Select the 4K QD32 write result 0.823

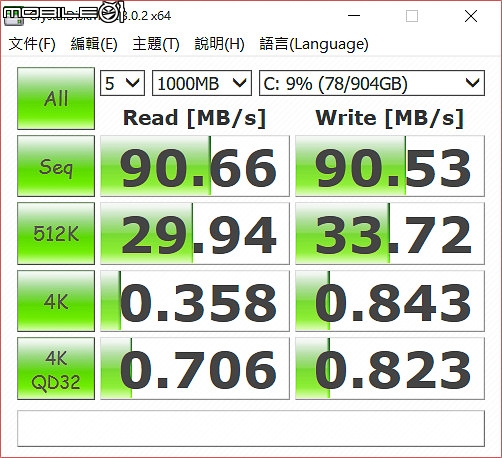[390, 369]
